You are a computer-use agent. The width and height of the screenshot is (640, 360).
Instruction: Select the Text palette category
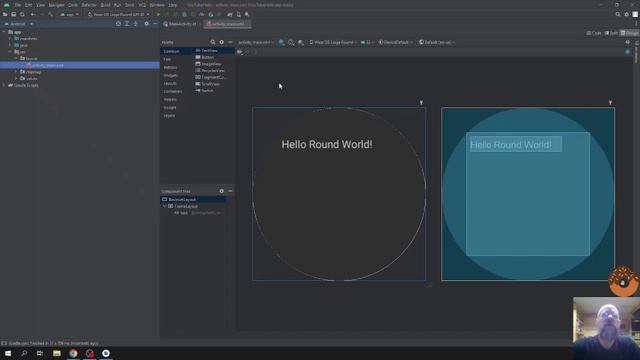tap(167, 60)
